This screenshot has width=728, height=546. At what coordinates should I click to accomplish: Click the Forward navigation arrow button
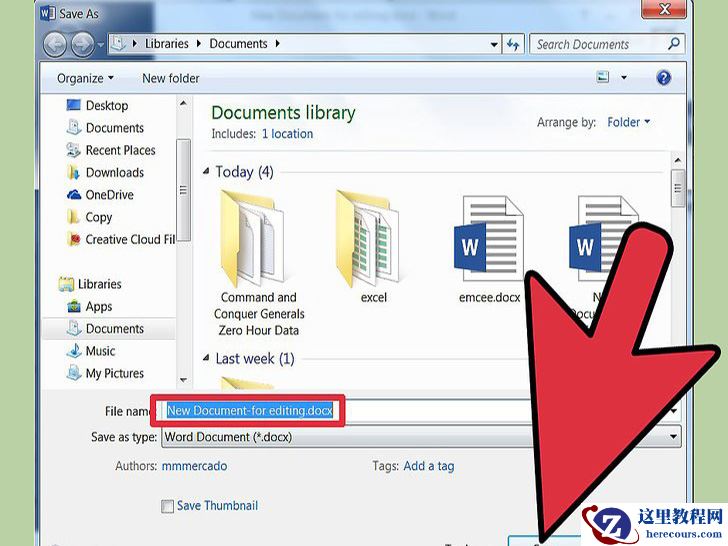point(83,45)
